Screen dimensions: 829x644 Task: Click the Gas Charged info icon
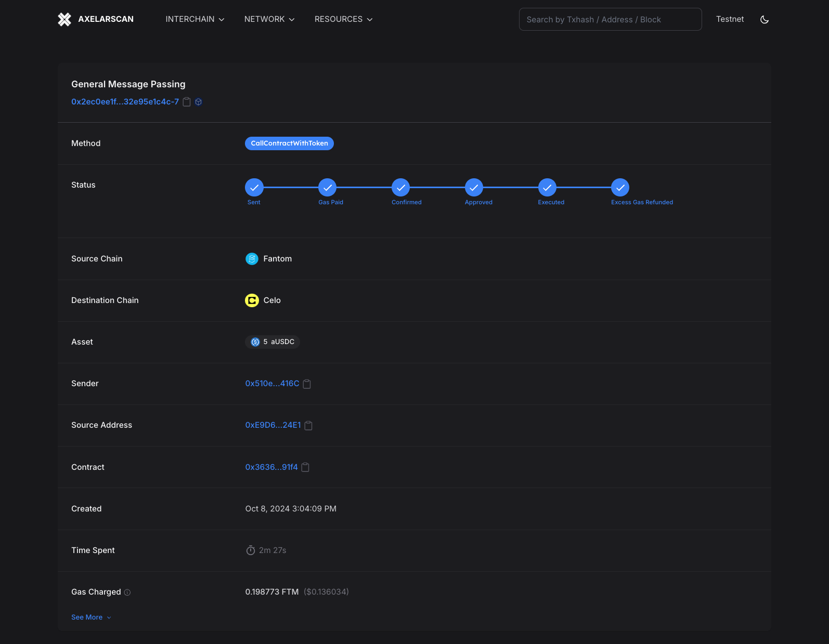(x=127, y=593)
